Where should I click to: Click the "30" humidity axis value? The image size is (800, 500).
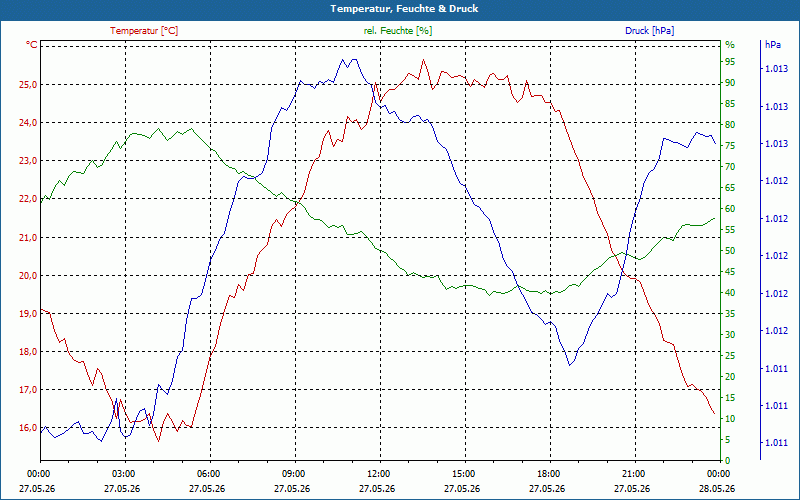pos(730,335)
